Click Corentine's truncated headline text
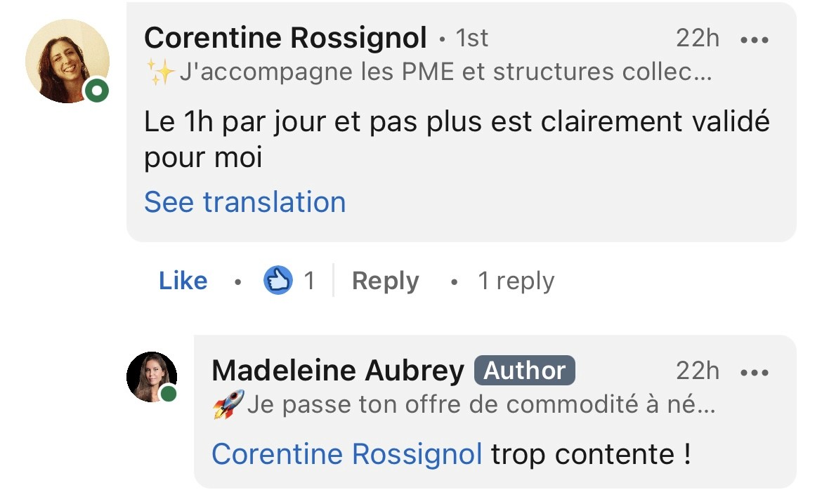Viewport: 822px width, 504px height. coord(445,72)
